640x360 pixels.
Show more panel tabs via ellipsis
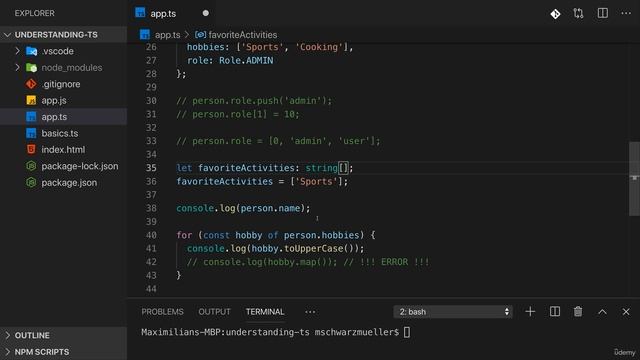click(310, 312)
